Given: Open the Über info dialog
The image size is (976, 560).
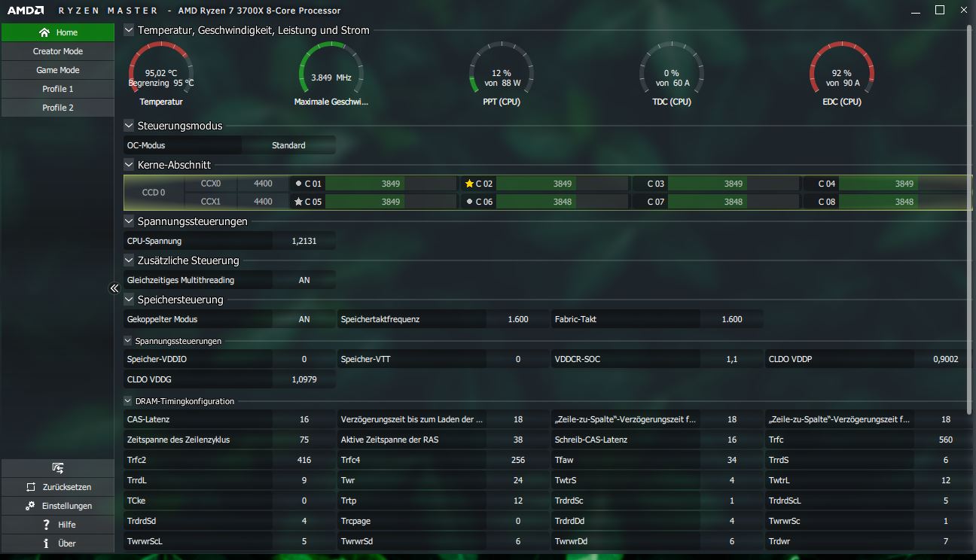Looking at the screenshot, I should point(57,543).
